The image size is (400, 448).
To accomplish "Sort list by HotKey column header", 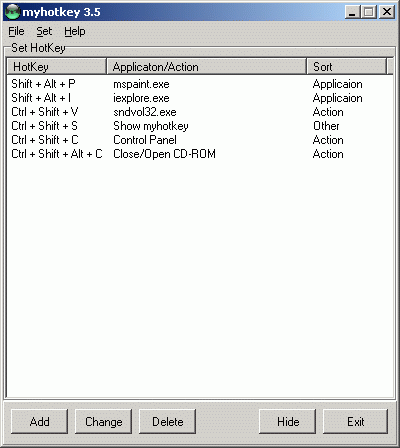I will coord(56,66).
